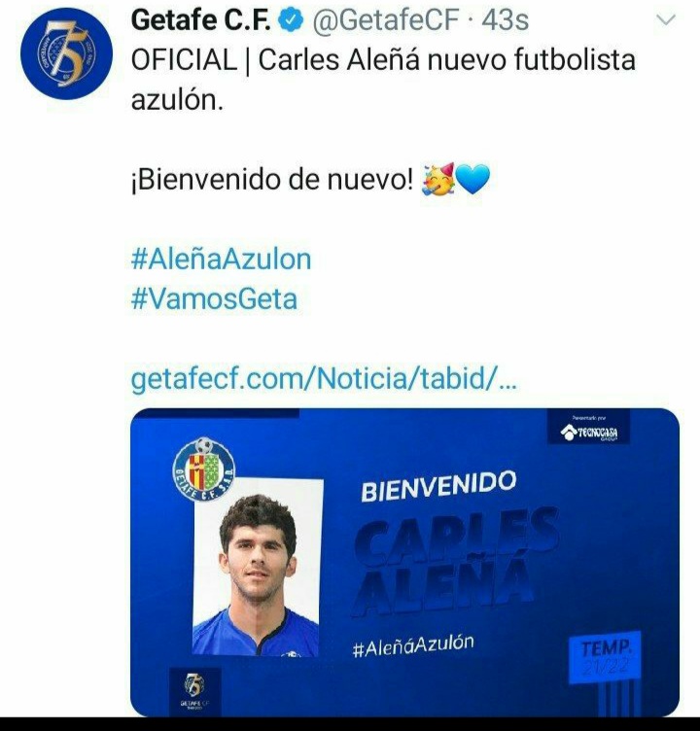Click the OFICIAL tweet text body
The height and width of the screenshot is (731, 700).
pos(383,80)
